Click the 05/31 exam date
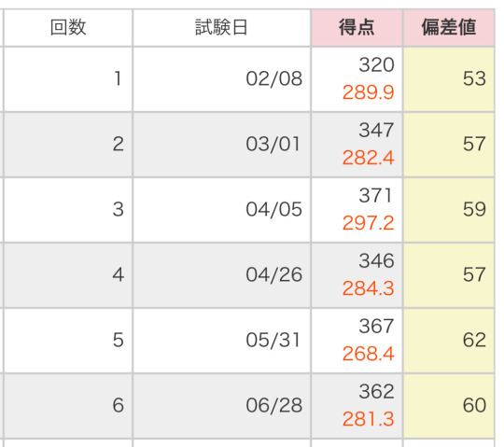This screenshot has height=447, width=504. (273, 340)
